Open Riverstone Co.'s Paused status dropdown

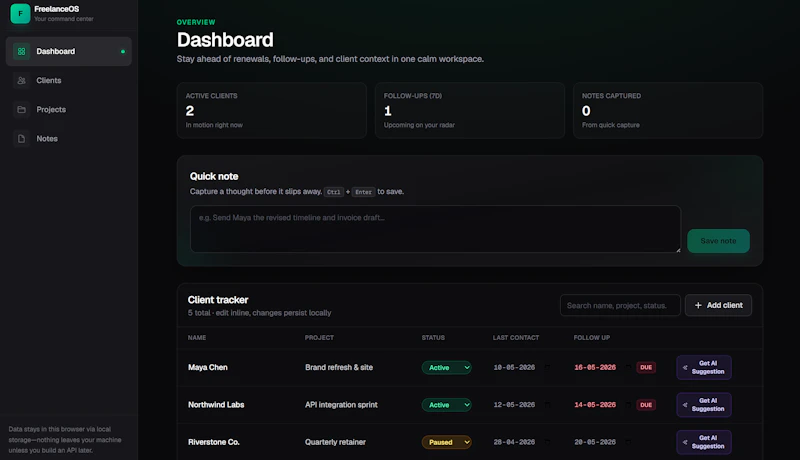click(446, 442)
